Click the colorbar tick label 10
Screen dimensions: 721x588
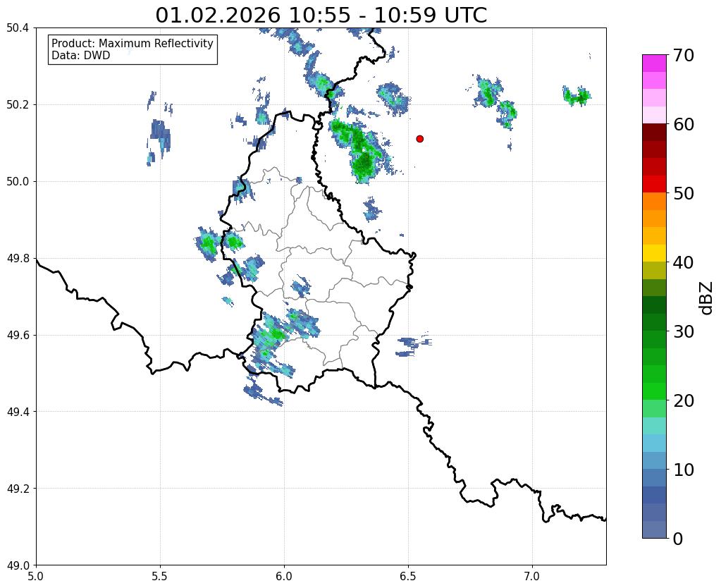[684, 470]
